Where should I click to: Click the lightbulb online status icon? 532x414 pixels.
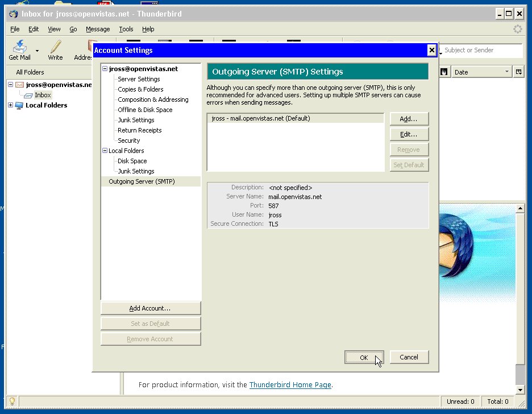point(12,401)
